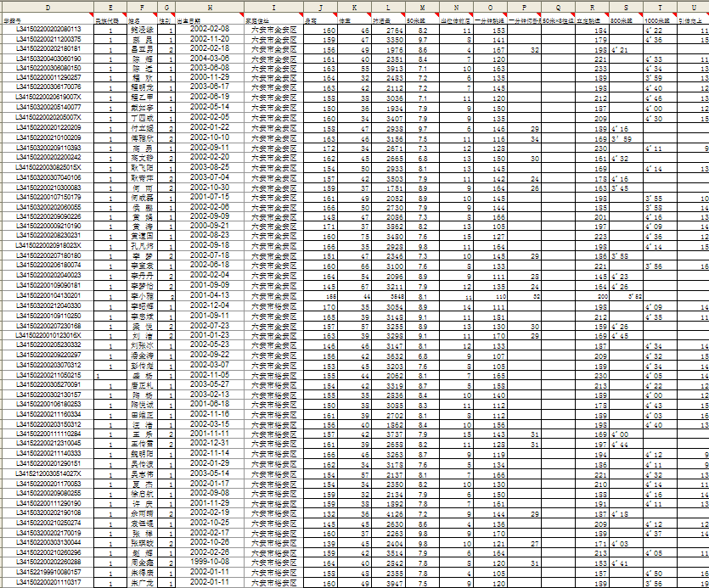Click the 800m time in the 2002-02-18 row
Image resolution: width=709 pixels, height=588 pixels.
point(626,49)
